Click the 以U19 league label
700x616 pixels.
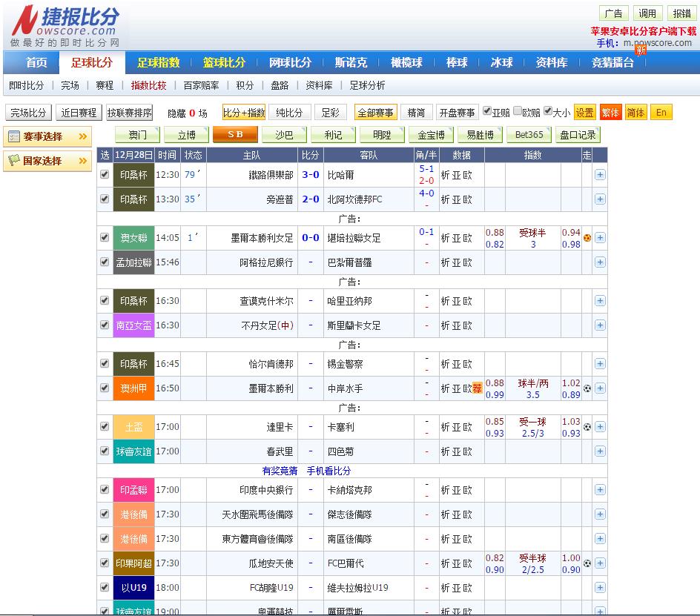click(133, 587)
